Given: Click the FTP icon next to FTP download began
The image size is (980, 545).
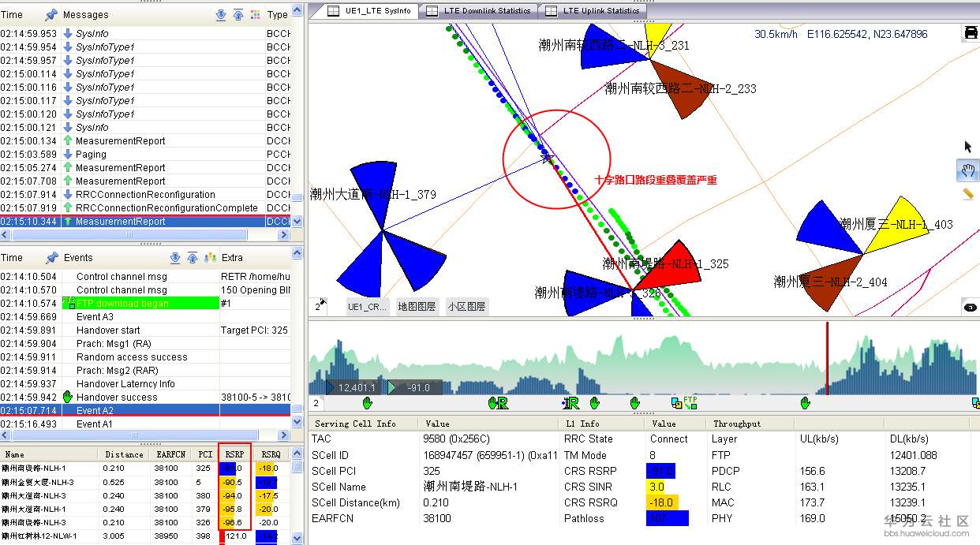Looking at the screenshot, I should pyautogui.click(x=69, y=303).
